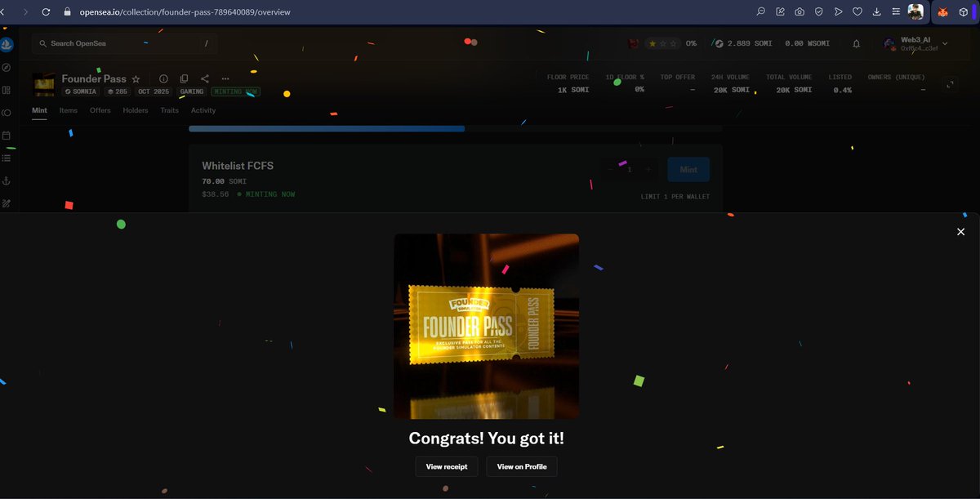This screenshot has width=980, height=499.
Task: Click the SOMNIA chain chip
Action: point(82,91)
